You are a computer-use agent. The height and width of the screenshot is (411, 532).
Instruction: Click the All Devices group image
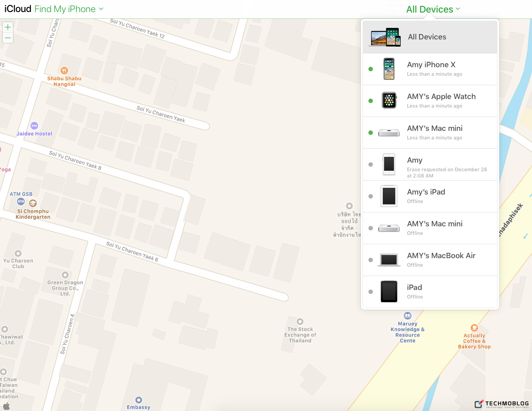pyautogui.click(x=386, y=37)
